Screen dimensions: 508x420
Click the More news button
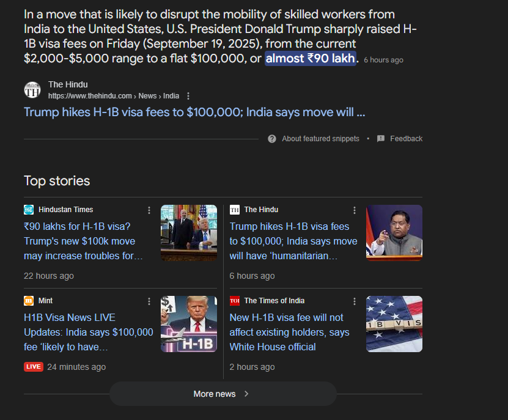(223, 394)
